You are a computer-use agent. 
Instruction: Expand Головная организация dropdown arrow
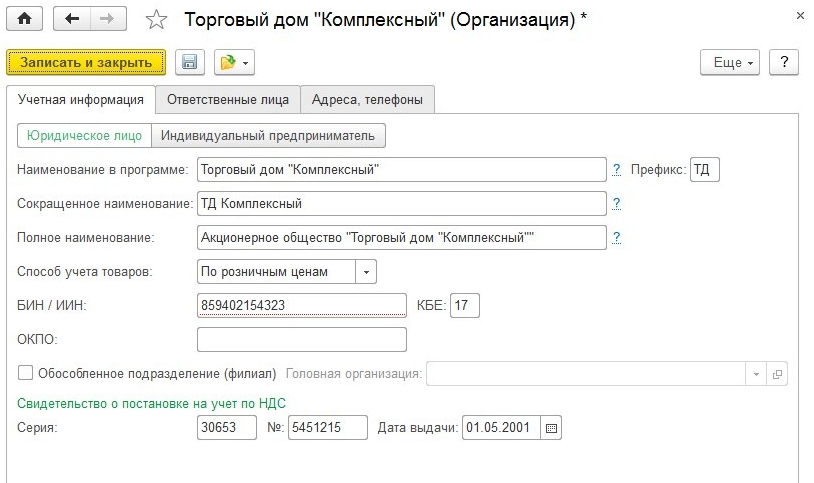tap(756, 373)
